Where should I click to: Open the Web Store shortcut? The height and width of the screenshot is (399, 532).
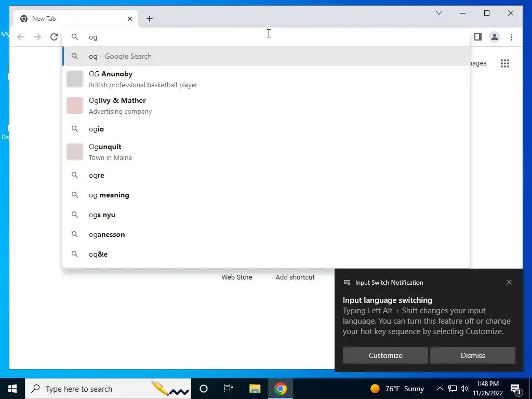237,277
